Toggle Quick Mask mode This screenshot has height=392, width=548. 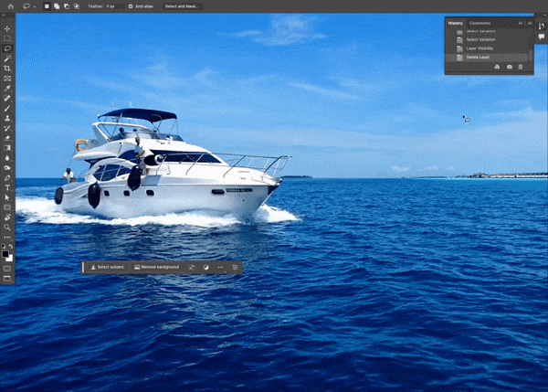pyautogui.click(x=7, y=269)
